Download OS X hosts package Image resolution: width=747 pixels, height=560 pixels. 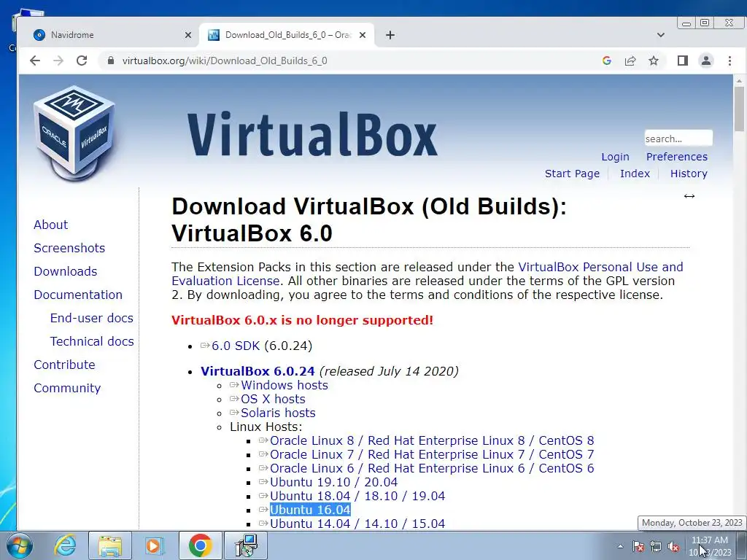point(273,399)
